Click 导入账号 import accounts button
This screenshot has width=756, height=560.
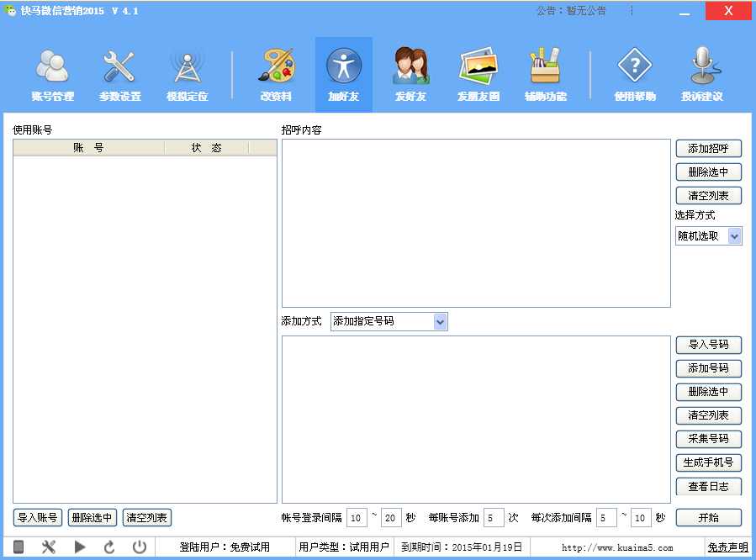[x=38, y=518]
